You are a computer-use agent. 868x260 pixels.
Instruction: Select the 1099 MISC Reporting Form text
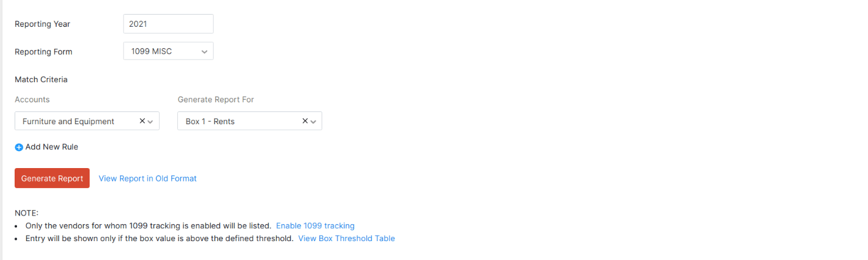(x=152, y=52)
